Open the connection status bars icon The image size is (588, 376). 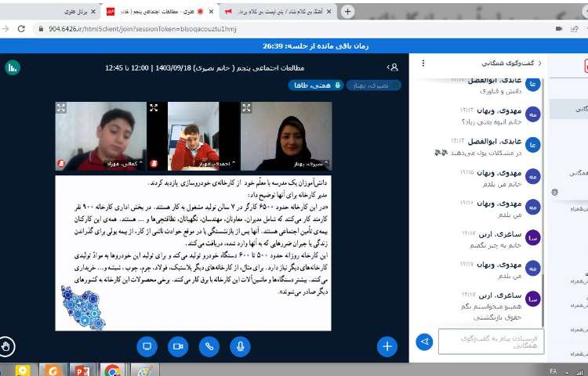13,68
